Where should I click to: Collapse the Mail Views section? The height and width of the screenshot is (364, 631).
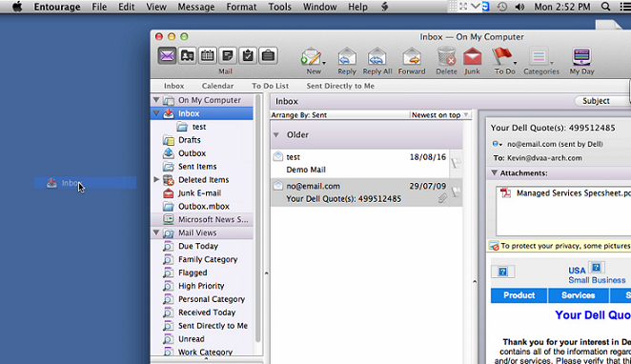(x=156, y=233)
